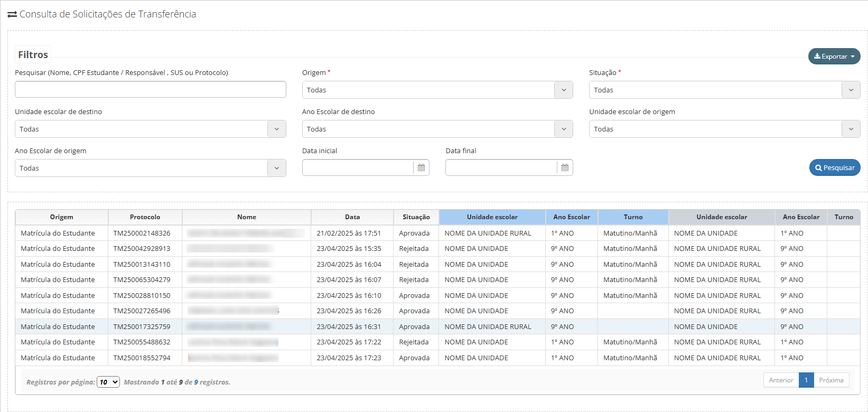Open the Data inicial calendar icon

421,167
